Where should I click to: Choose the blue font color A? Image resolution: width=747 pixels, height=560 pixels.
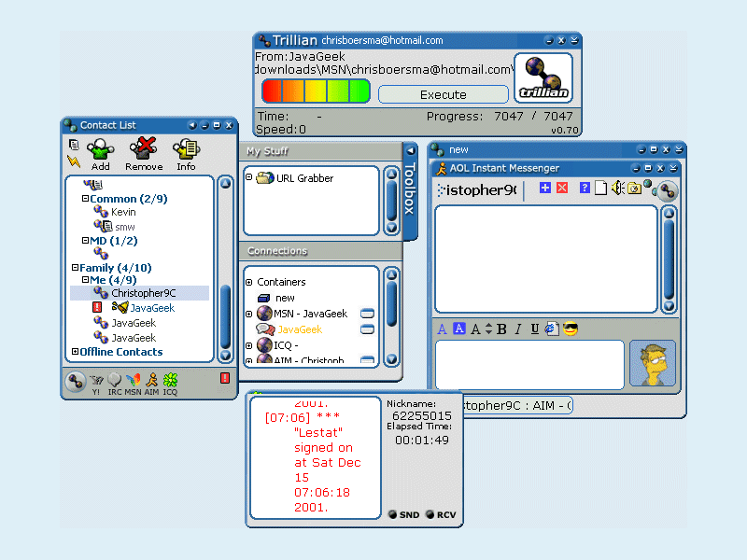(442, 329)
